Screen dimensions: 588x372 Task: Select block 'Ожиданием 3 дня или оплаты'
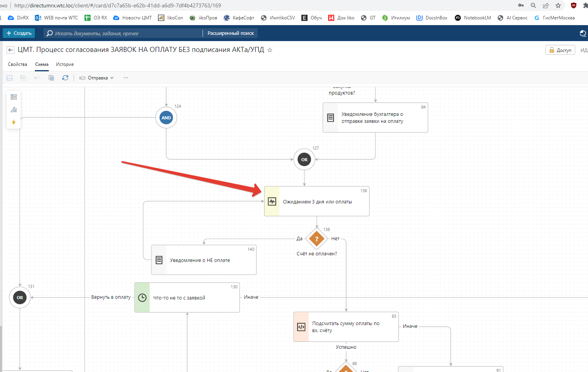pos(317,201)
